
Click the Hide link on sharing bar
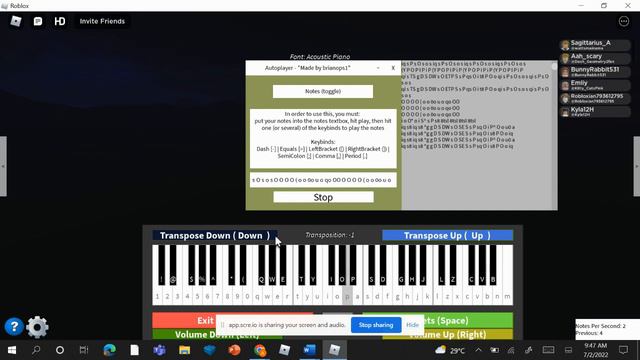pos(412,325)
